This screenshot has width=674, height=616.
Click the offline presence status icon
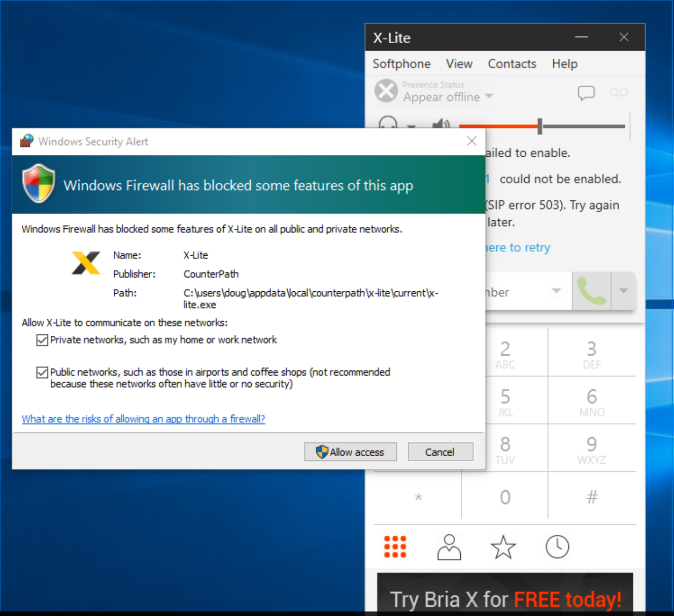pos(386,91)
